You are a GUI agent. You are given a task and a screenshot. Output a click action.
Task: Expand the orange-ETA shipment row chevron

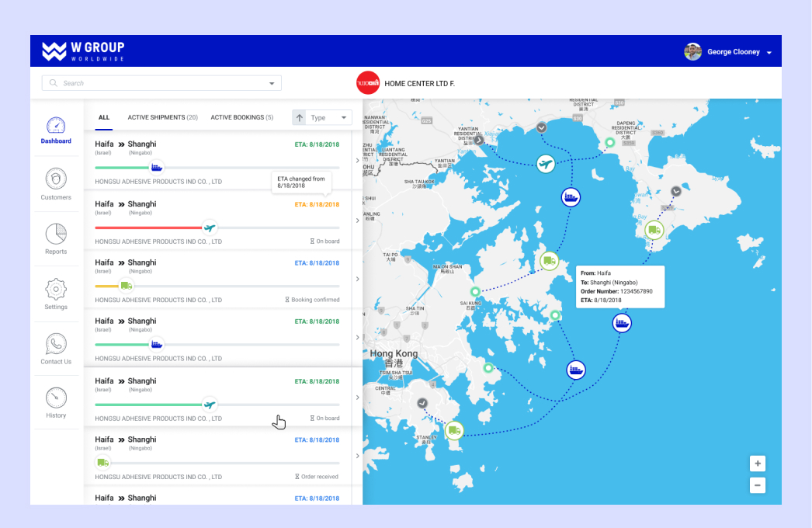[357, 221]
